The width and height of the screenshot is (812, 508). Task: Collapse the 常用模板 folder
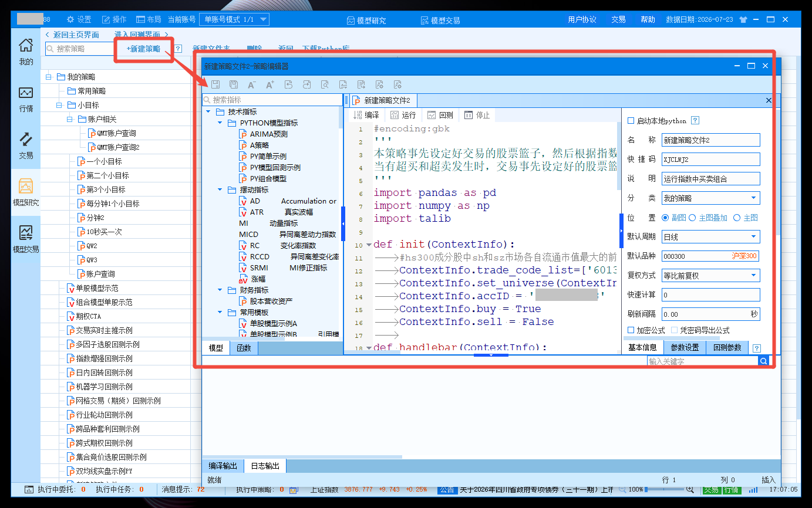[x=220, y=312]
